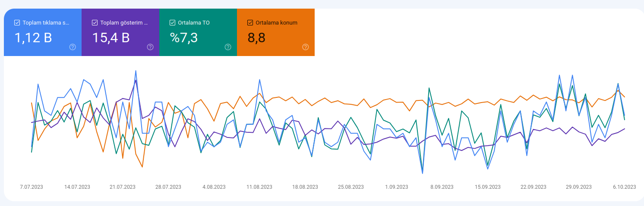
Task: Click the 1.09.2023 date on the axis
Action: (x=397, y=187)
